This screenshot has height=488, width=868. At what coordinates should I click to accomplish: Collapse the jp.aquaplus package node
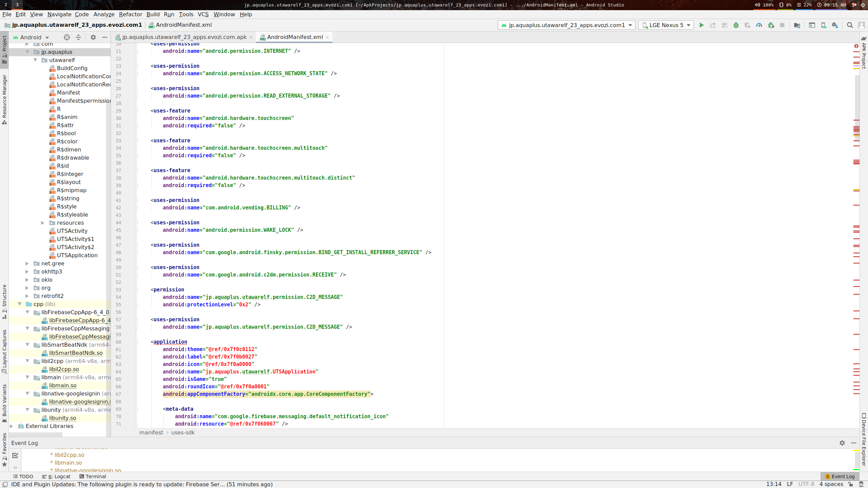point(27,52)
